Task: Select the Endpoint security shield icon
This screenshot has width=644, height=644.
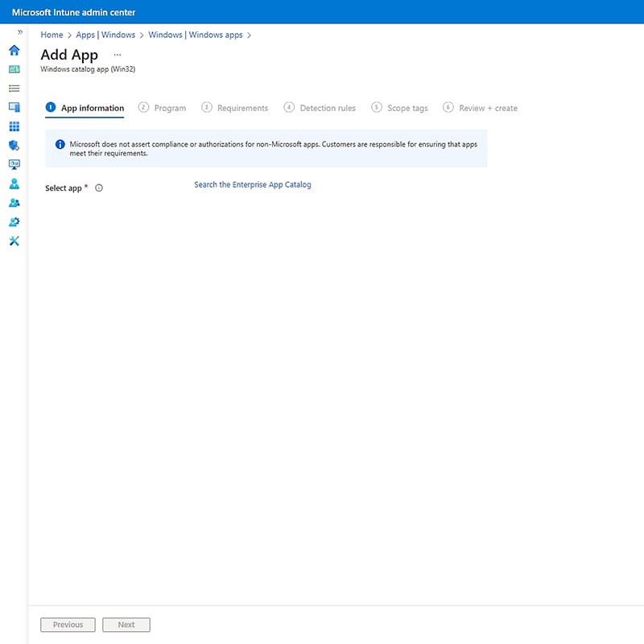Action: point(14,145)
